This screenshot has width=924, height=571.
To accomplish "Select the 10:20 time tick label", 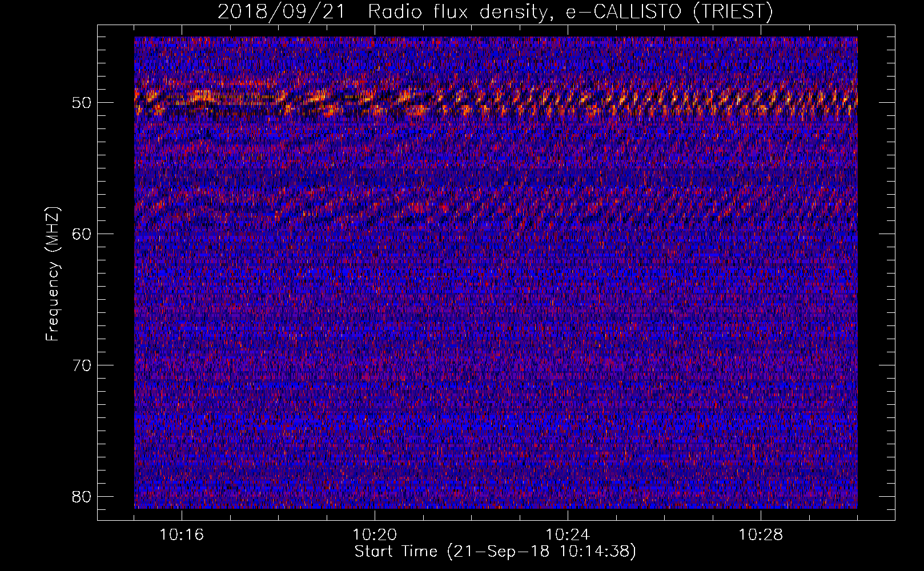I will (375, 535).
